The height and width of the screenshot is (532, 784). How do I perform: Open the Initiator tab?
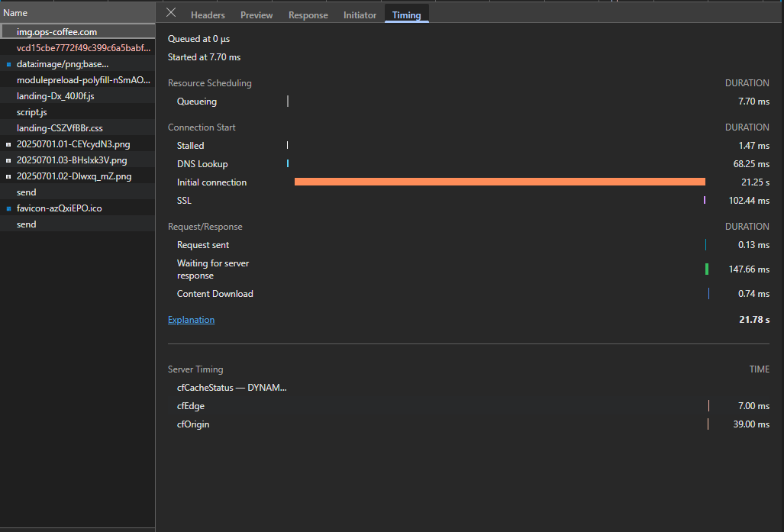click(x=360, y=15)
